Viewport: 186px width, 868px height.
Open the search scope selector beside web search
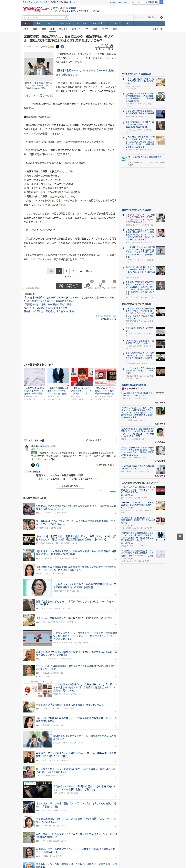pyautogui.click(x=152, y=2)
